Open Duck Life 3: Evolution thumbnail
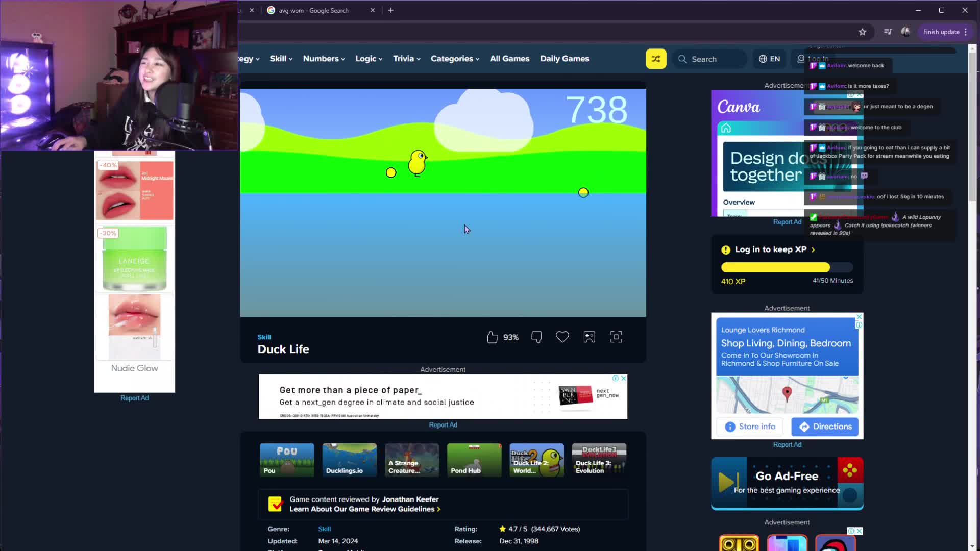The width and height of the screenshot is (980, 551). [x=599, y=460]
